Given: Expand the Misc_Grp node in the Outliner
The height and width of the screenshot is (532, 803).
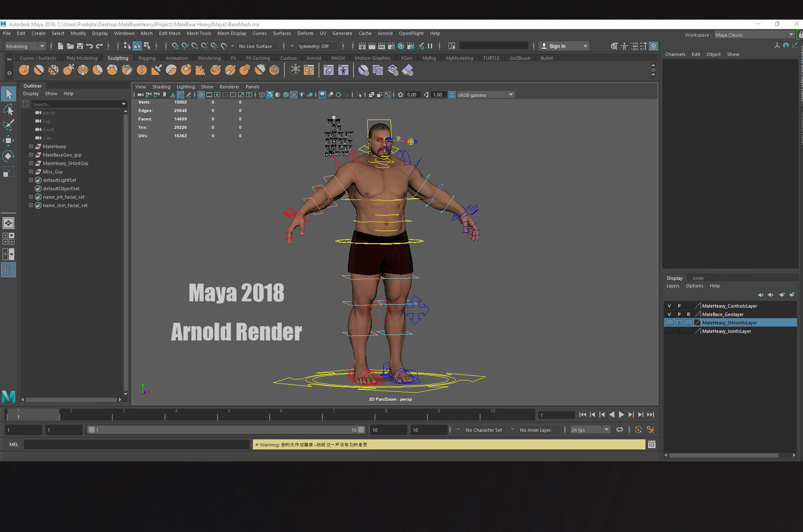Looking at the screenshot, I should point(31,172).
